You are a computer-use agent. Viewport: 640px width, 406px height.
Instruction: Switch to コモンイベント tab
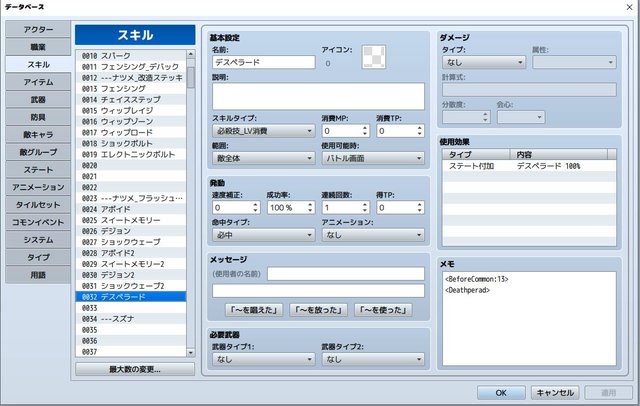click(x=38, y=222)
